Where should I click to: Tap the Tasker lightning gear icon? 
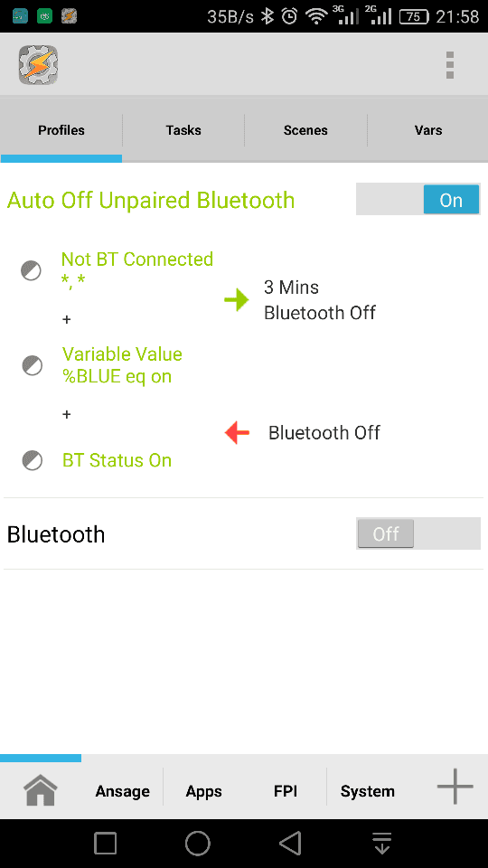(38, 65)
